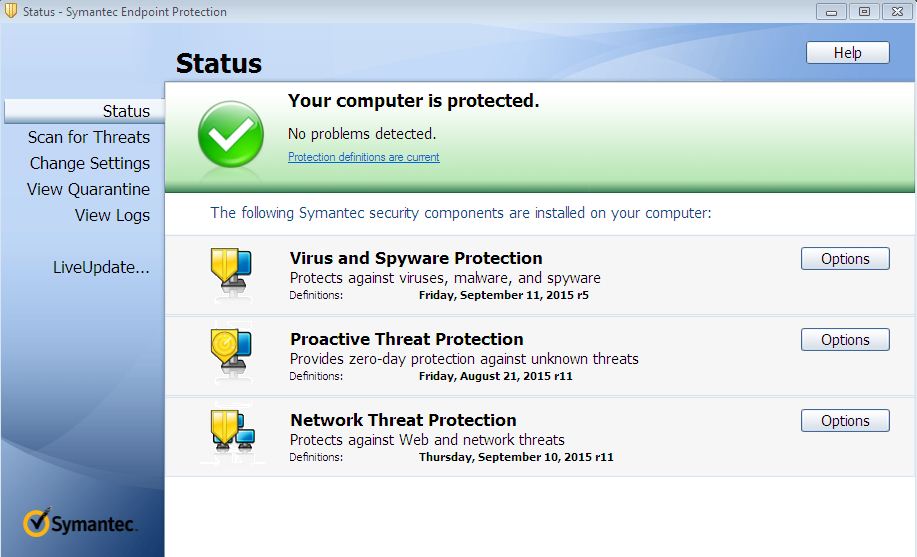
Task: Click the Symantec logo in the sidebar
Action: [81, 522]
